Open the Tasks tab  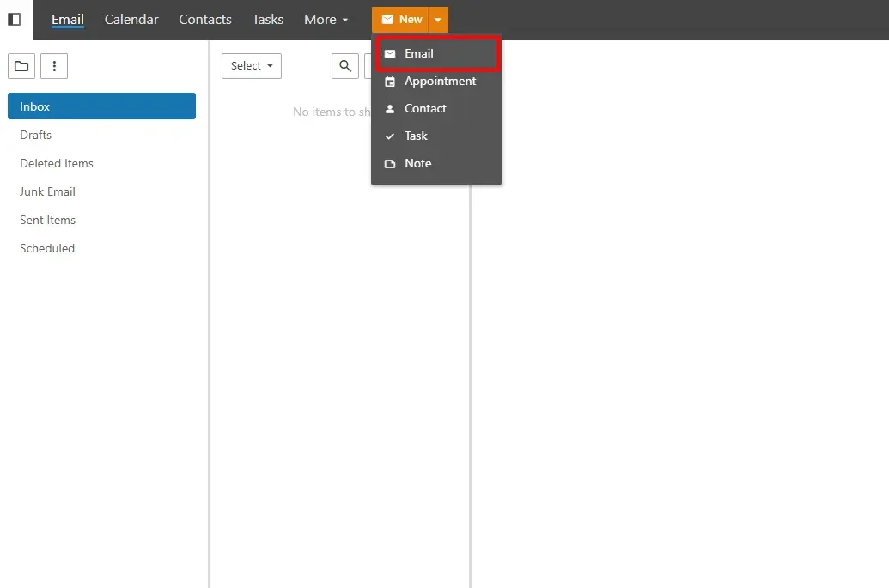coord(268,20)
